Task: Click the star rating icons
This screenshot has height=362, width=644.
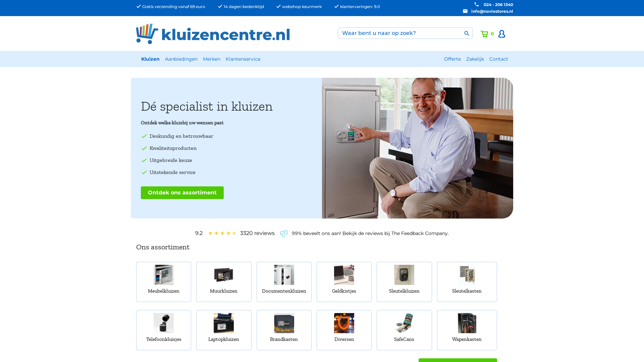Action: pos(222,233)
